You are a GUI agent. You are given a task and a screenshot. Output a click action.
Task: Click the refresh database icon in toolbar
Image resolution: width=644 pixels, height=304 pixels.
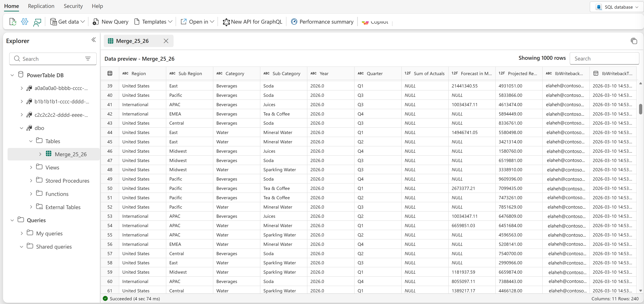tap(13, 22)
